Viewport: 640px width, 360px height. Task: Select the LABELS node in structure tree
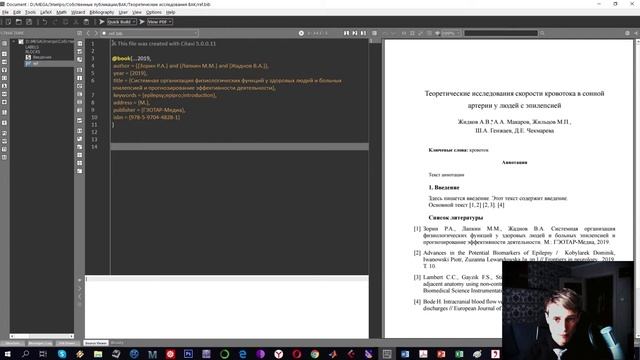tap(32, 47)
